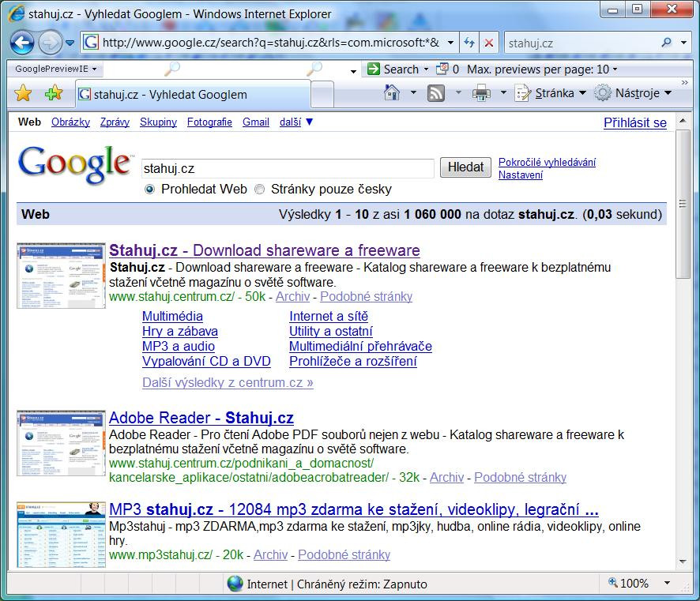The width and height of the screenshot is (700, 601).
Task: Open the Fotografie link
Action: coord(209,122)
